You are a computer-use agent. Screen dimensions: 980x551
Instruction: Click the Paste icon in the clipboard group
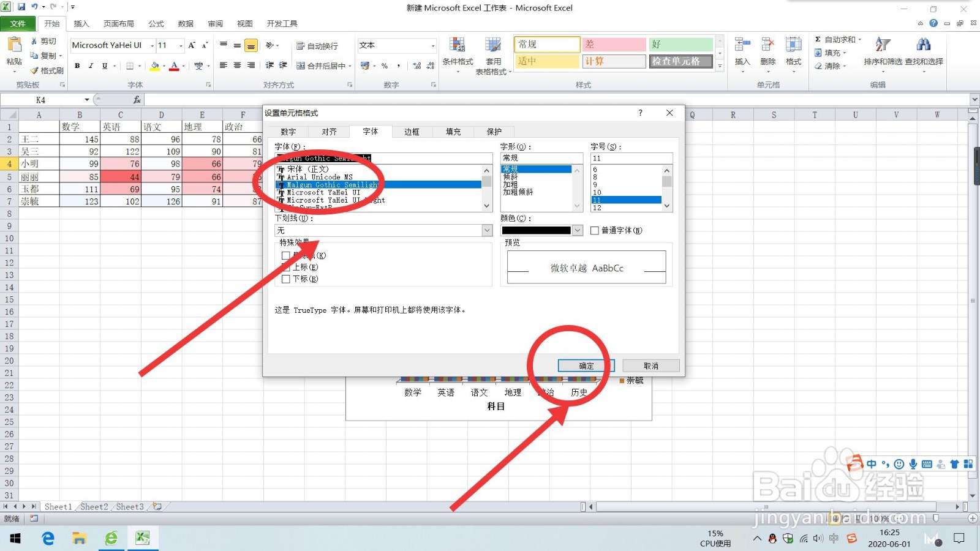click(x=13, y=45)
